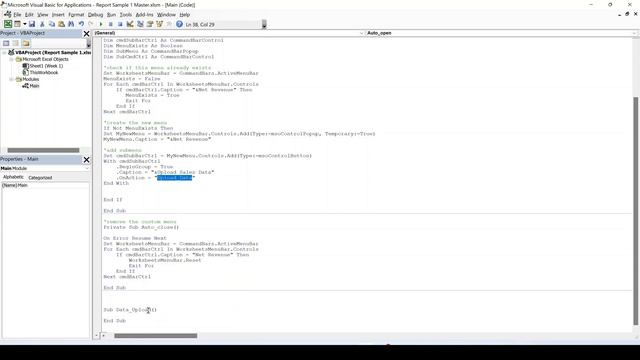Switch to Microsoft Excel view icon
Screen dimensions: 640x360
pyautogui.click(x=8, y=24)
